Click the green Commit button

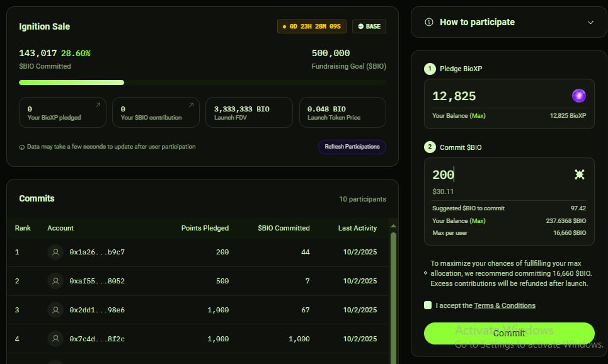(x=509, y=333)
